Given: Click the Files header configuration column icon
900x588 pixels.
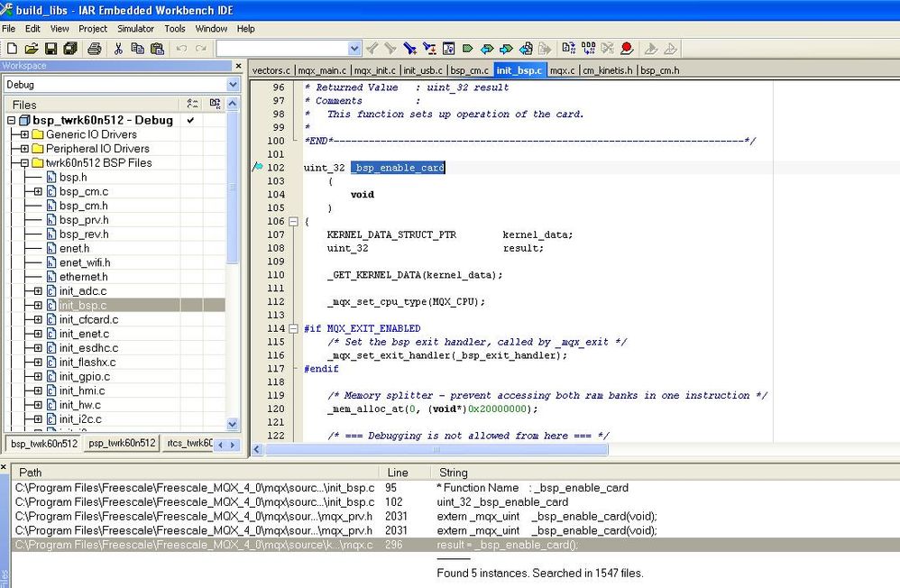Looking at the screenshot, I should (192, 104).
